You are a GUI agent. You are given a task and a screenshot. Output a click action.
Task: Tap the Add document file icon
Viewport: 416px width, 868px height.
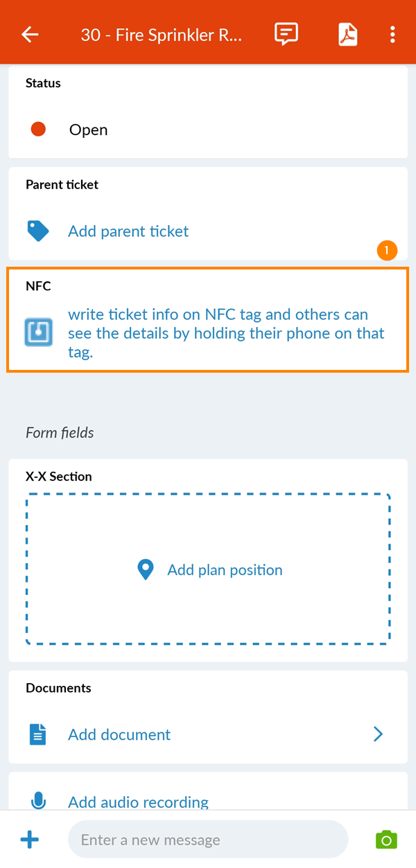pos(38,734)
